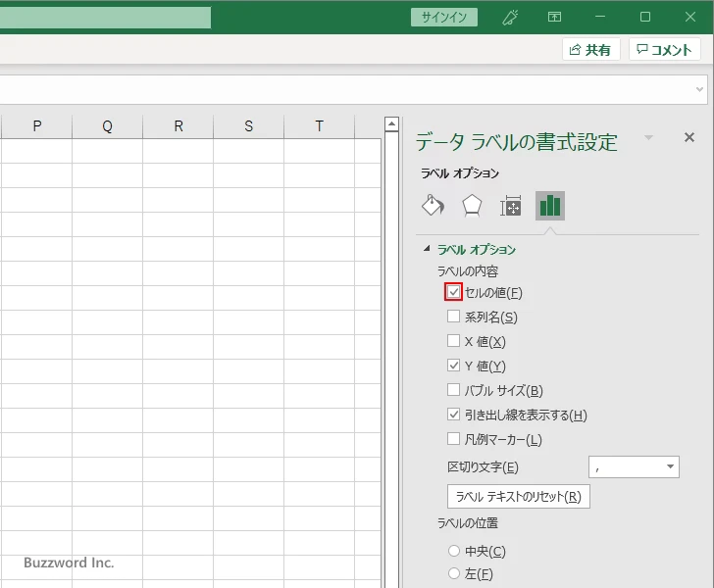714x588 pixels.
Task: Open the ラベル オプション heading menu
Action: (460, 173)
